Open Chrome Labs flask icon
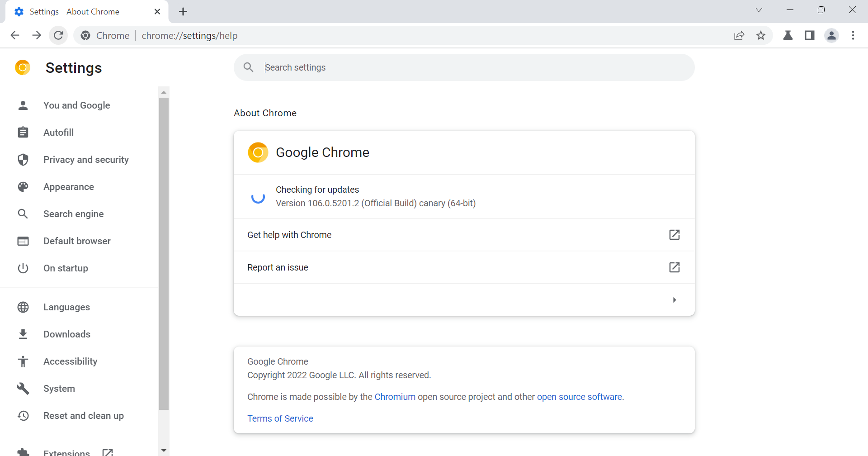The image size is (868, 456). pos(788,35)
